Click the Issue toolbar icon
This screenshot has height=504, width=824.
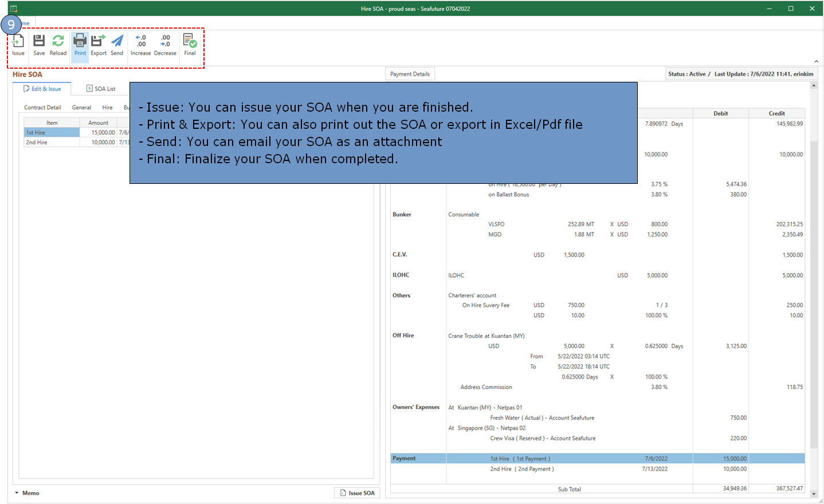click(x=18, y=45)
